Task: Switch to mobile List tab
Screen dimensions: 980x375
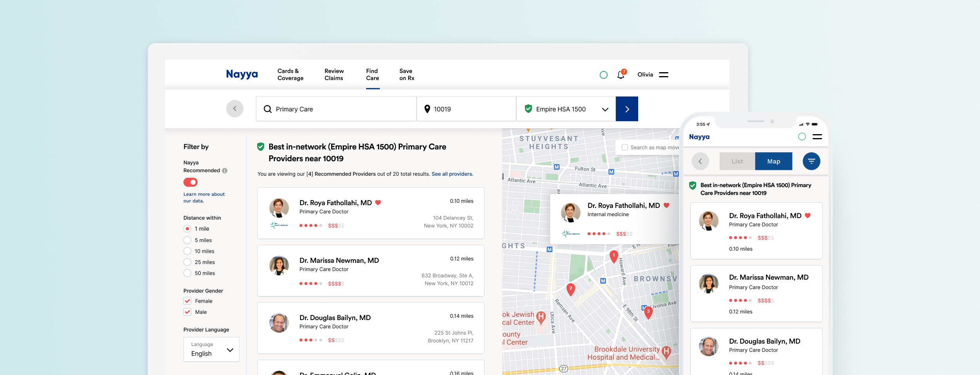Action: tap(737, 161)
